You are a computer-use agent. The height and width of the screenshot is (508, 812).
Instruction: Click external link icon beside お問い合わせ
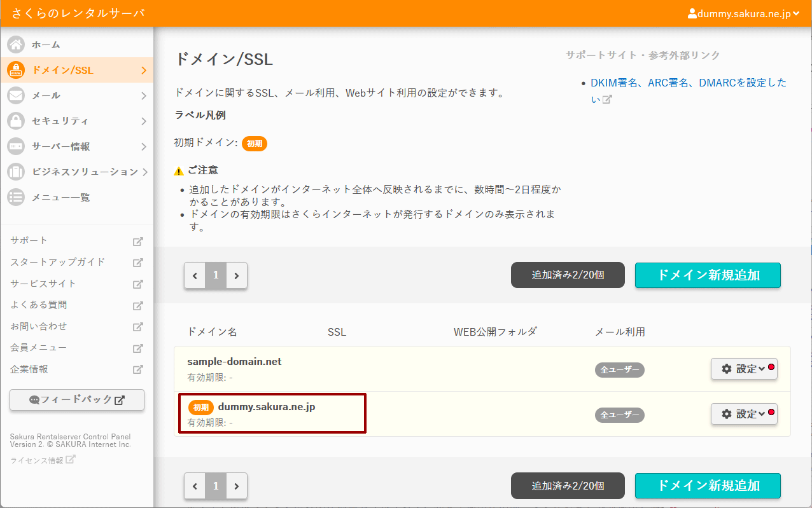coord(137,327)
